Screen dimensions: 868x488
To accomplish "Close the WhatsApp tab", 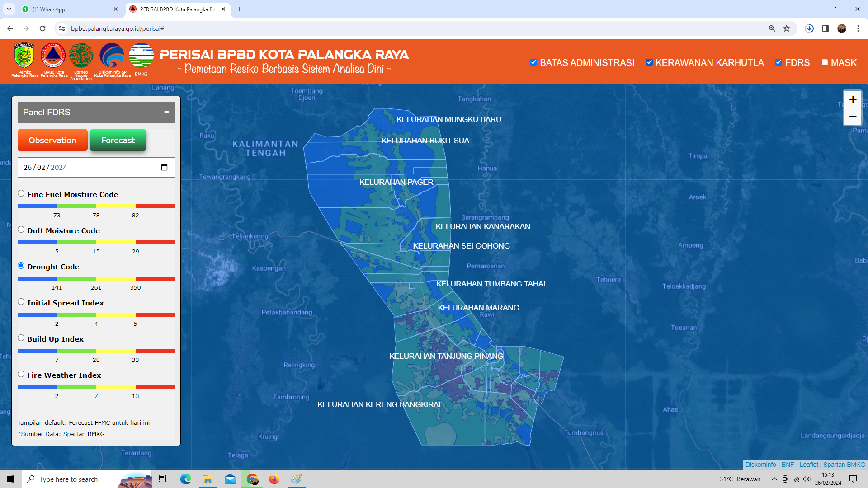I will point(116,9).
